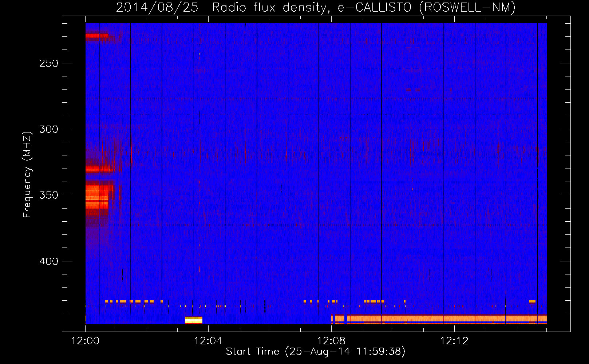589x364 pixels.
Task: Click the white-yellow patch near 12:03:30 at bottom
Action: pyautogui.click(x=193, y=320)
